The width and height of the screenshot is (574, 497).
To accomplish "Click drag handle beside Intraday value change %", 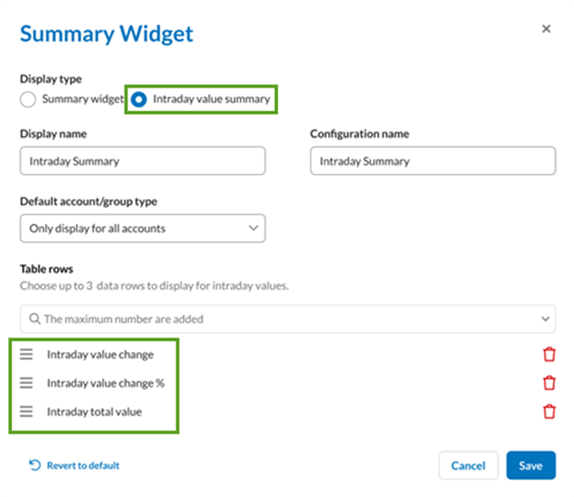I will pyautogui.click(x=26, y=383).
